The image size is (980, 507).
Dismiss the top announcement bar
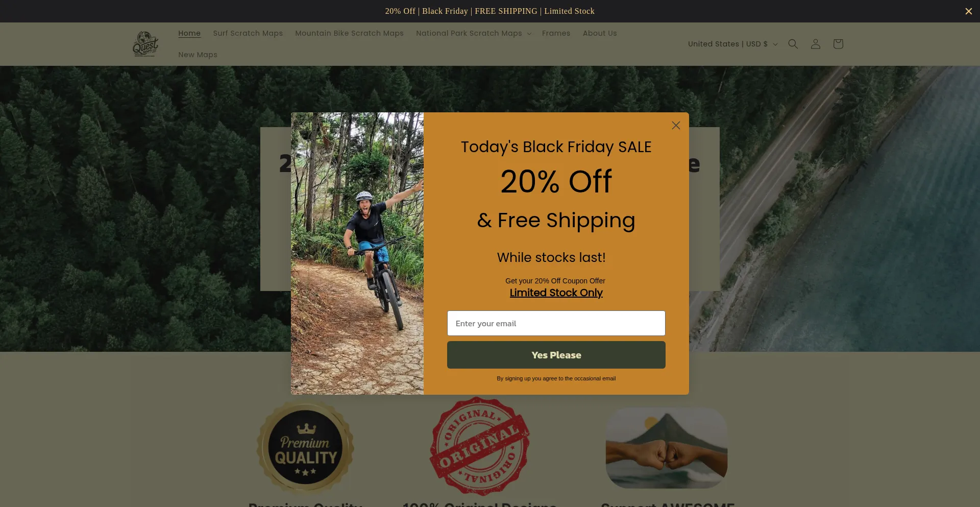coord(968,11)
